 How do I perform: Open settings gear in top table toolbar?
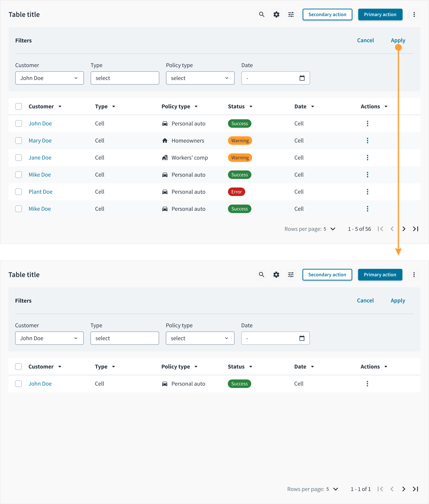pyautogui.click(x=276, y=15)
